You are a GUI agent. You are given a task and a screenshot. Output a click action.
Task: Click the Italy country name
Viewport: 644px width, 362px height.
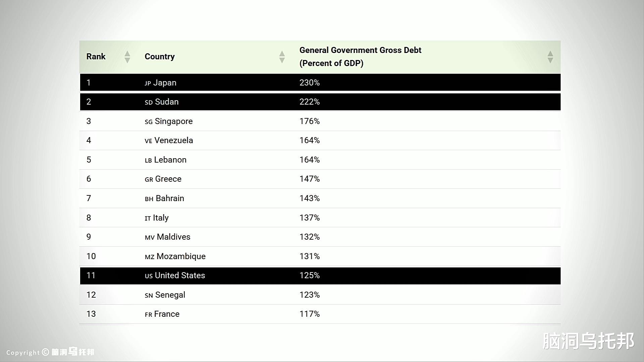161,218
